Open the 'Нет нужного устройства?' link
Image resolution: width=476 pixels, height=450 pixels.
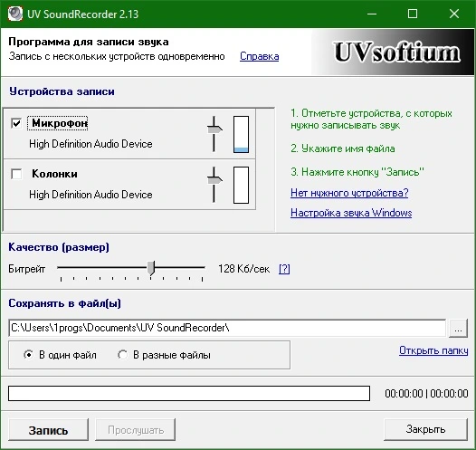349,193
